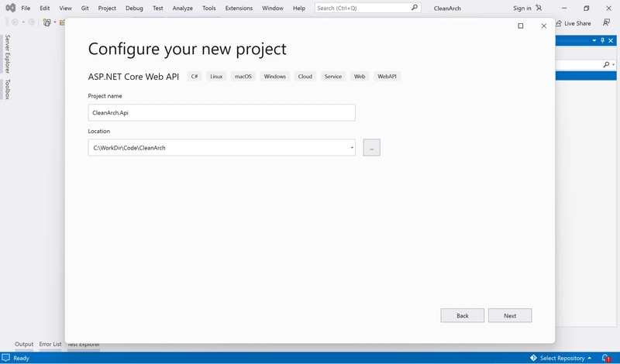Click the account person icon beside Sign in
This screenshot has width=620, height=364.
539,8
